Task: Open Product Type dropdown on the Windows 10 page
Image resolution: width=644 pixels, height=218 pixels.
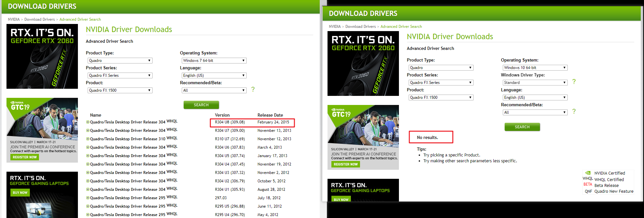Action: coord(441,68)
